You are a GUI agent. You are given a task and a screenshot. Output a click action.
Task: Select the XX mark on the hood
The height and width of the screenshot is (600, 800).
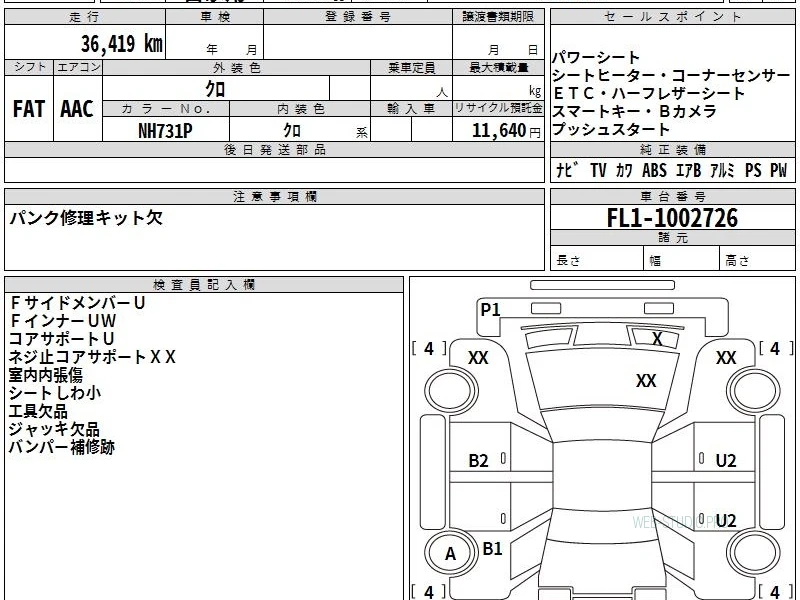[x=646, y=381]
